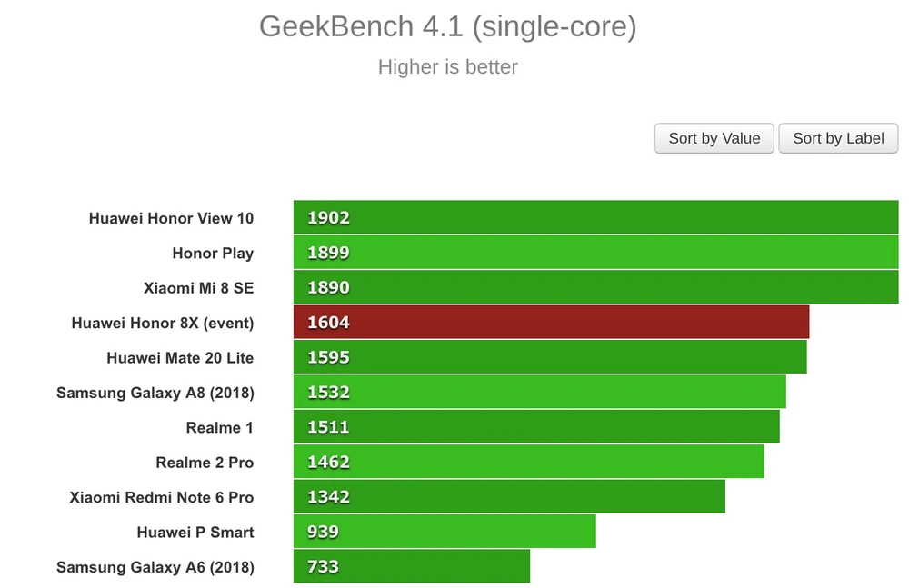Screen dimensions: 909x588
Task: Click the GeekBench 4.1 (single-core) chart title
Action: tap(447, 26)
